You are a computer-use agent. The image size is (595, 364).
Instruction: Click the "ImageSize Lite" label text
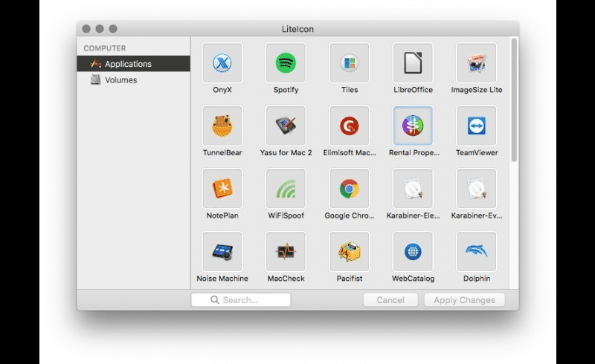(477, 90)
